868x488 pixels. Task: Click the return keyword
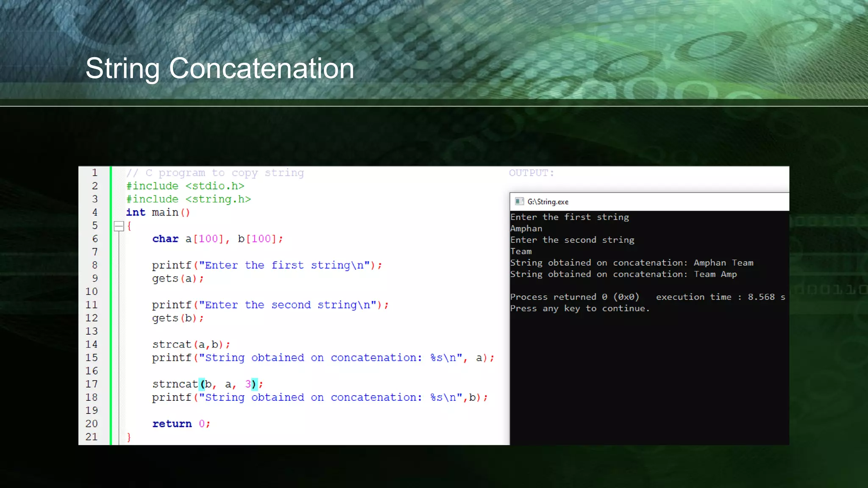(172, 424)
